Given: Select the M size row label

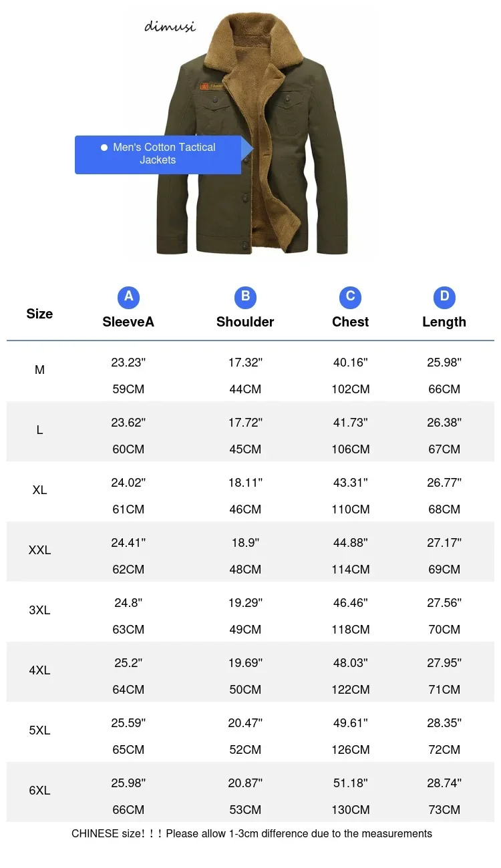Looking at the screenshot, I should [39, 370].
